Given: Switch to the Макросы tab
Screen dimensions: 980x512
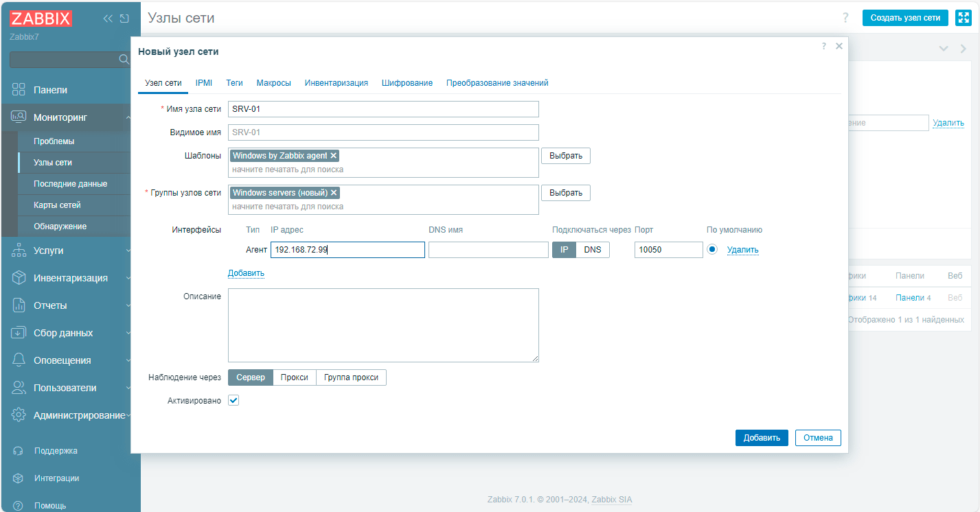Looking at the screenshot, I should [274, 83].
